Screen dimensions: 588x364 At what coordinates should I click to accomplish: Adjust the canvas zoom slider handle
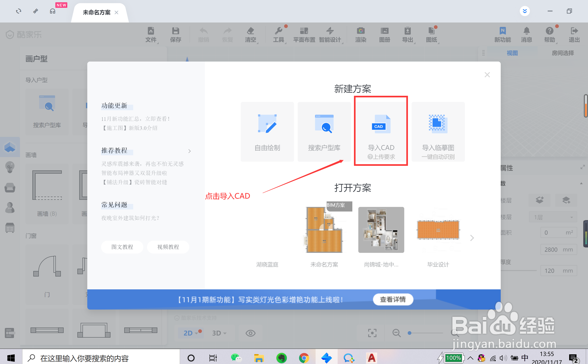(409, 333)
